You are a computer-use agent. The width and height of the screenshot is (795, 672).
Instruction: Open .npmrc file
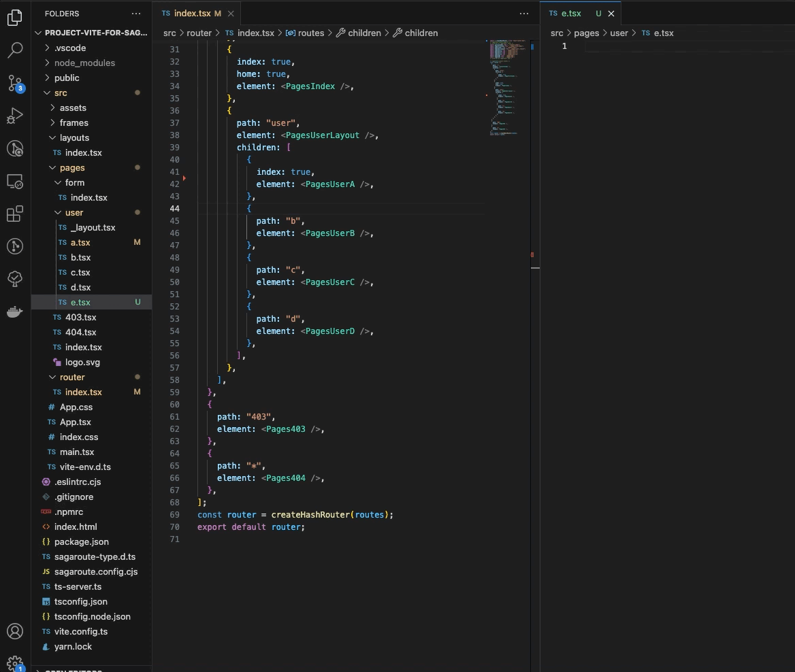click(x=91, y=512)
